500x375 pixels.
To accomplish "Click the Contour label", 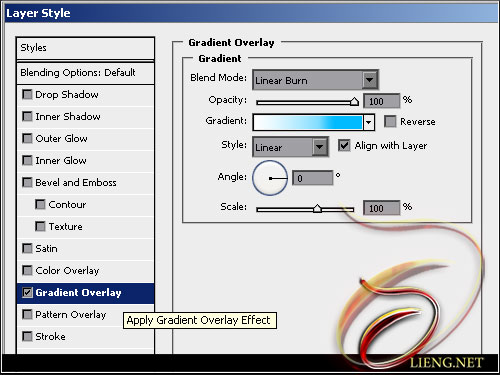I will (67, 205).
